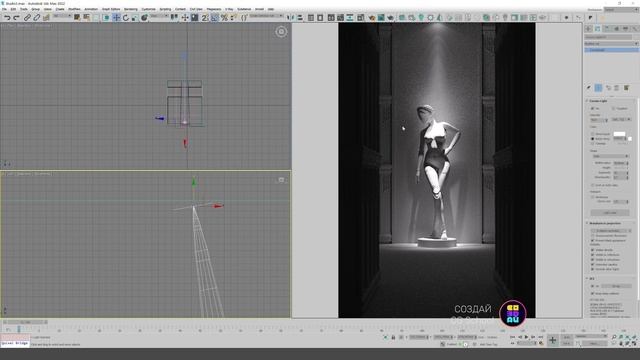Viewport: 640px width, 360px height.
Task: Click the Play Animation button
Action: (x=527, y=337)
